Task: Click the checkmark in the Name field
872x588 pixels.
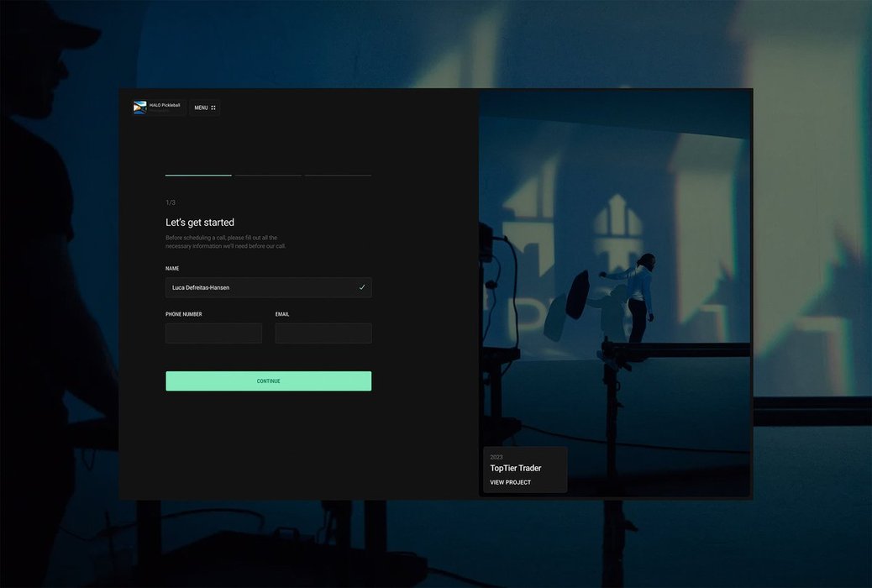Action: 362,287
